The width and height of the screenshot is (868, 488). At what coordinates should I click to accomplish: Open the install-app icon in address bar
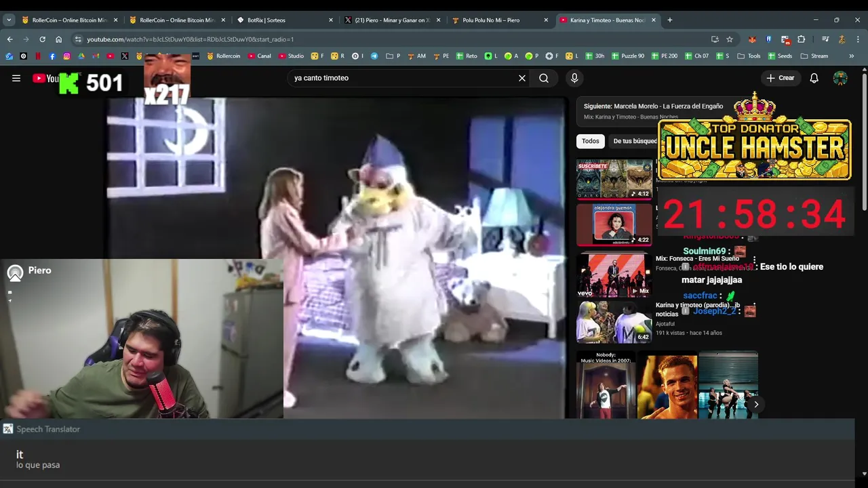(x=715, y=39)
